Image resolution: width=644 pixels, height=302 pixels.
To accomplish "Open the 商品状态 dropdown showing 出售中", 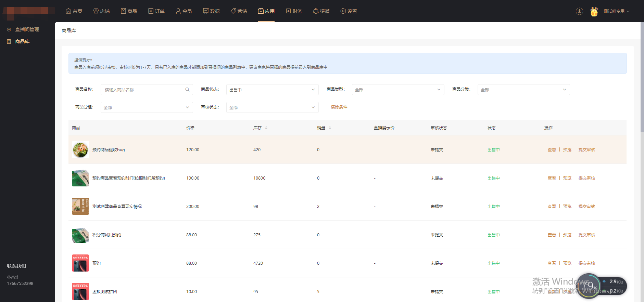I will pyautogui.click(x=272, y=90).
